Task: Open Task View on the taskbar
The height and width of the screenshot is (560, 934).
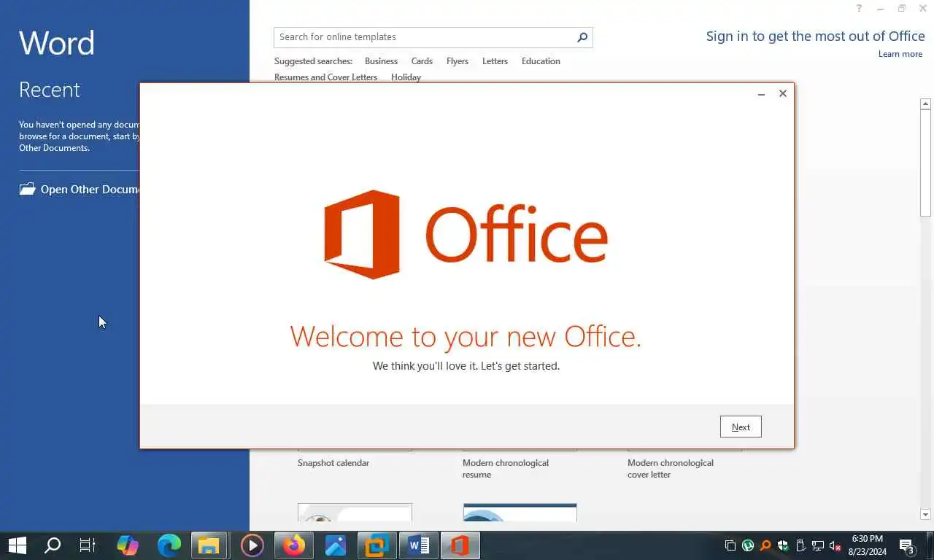Action: click(x=88, y=545)
